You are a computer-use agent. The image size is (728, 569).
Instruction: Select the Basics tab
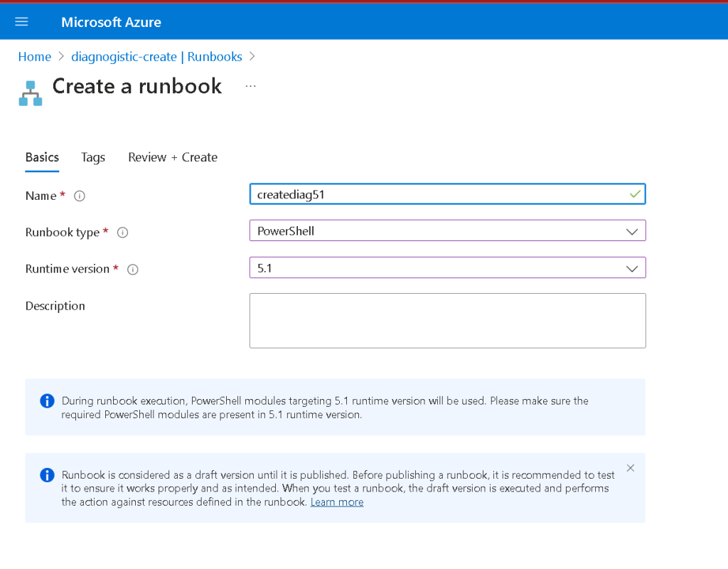coord(42,157)
